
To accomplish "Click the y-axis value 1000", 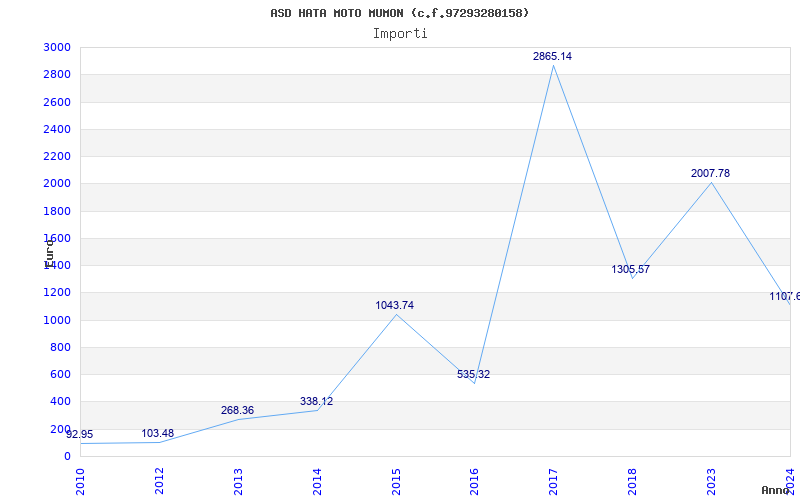I will (x=57, y=320).
